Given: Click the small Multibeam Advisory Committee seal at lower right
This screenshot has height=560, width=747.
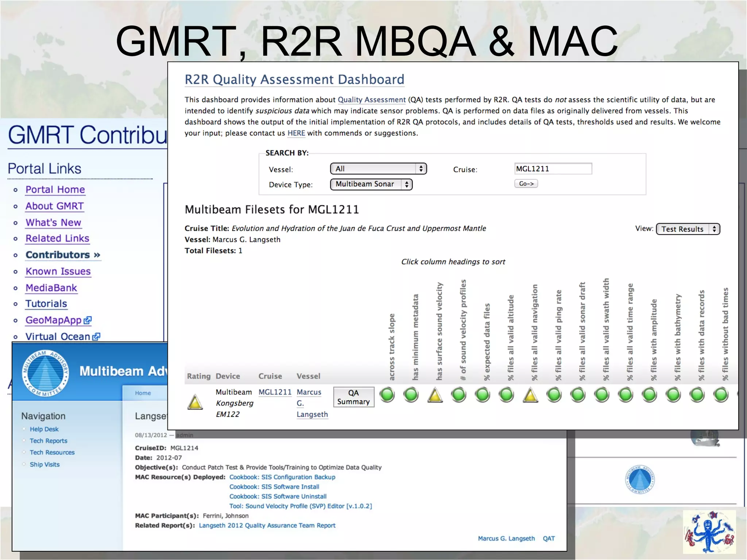Looking at the screenshot, I should [x=640, y=479].
